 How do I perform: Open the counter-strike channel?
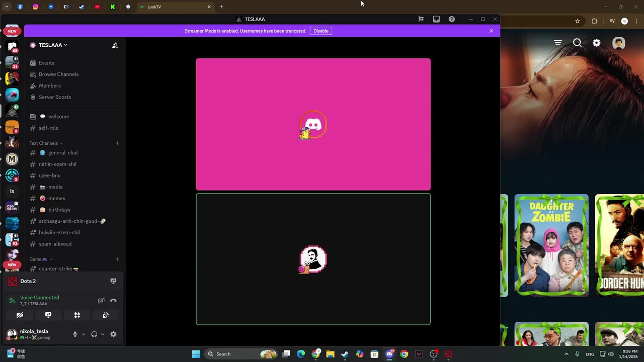point(74,269)
